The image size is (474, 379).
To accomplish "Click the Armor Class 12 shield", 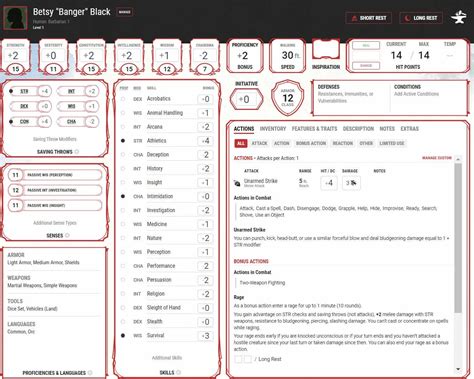I will point(287,97).
